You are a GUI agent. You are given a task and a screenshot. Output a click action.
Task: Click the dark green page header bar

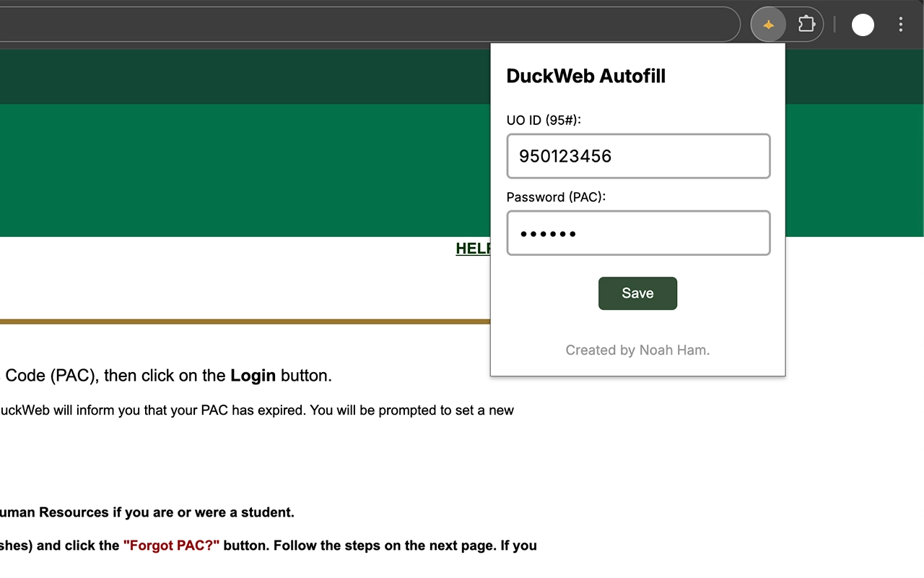245,77
